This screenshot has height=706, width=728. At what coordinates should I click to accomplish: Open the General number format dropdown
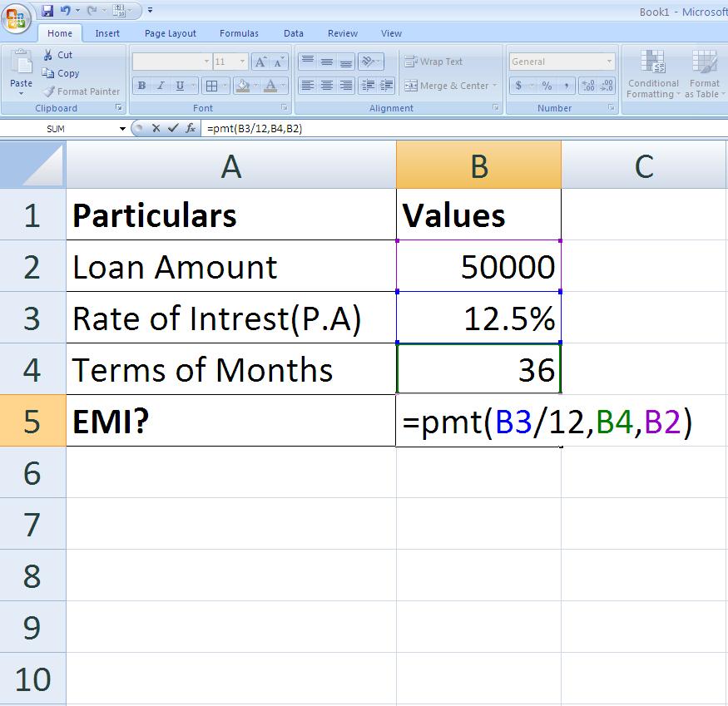(x=610, y=61)
